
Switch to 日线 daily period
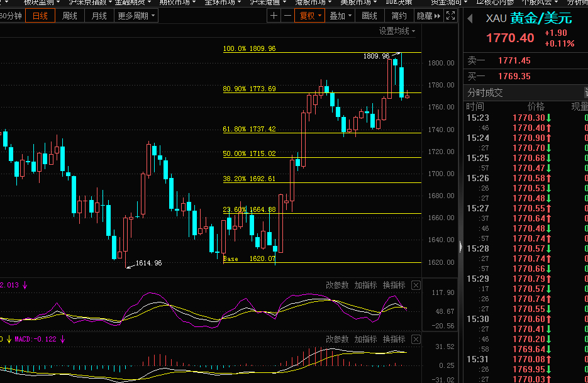(40, 16)
